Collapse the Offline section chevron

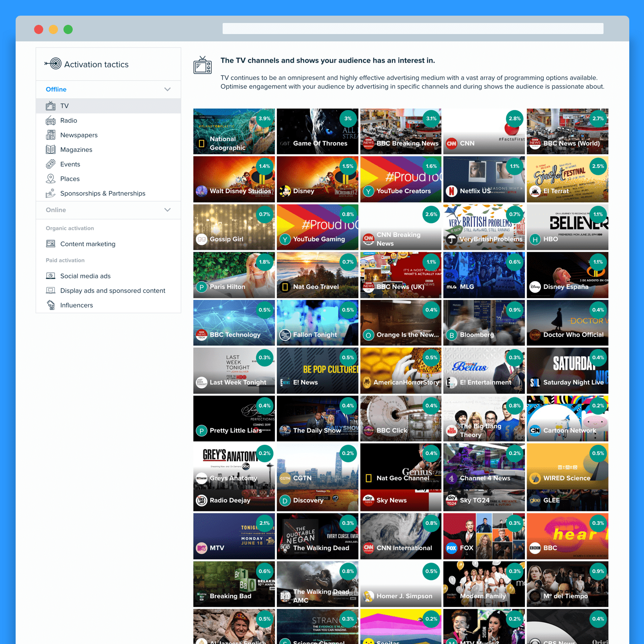point(167,89)
